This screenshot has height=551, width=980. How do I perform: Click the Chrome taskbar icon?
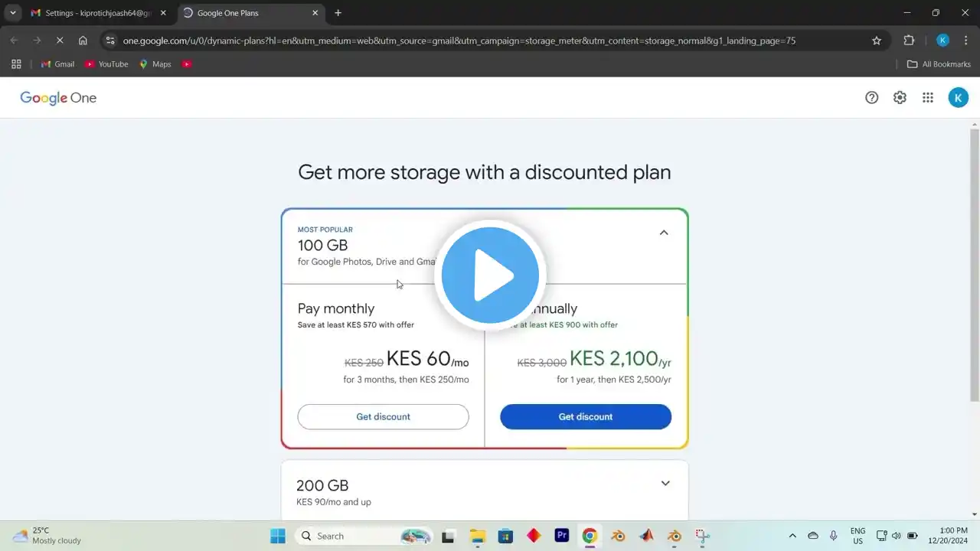(590, 536)
